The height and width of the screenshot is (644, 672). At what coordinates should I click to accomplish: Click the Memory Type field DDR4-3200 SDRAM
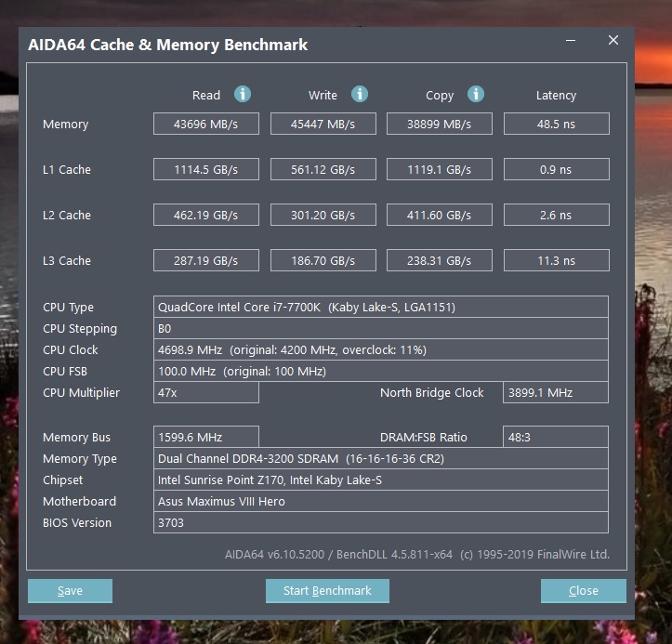tap(380, 458)
